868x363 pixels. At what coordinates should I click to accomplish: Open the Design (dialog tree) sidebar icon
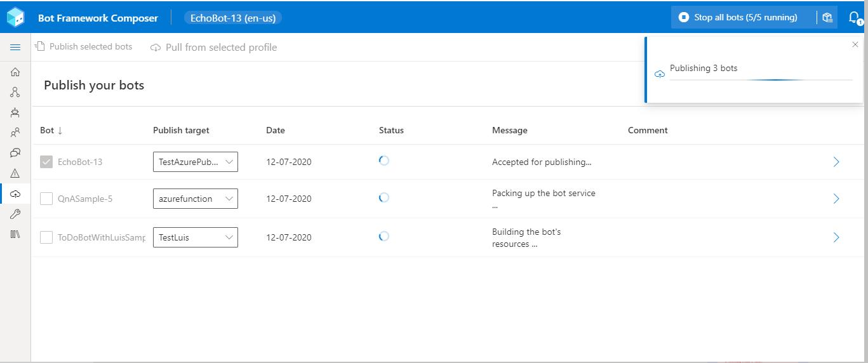[x=15, y=93]
